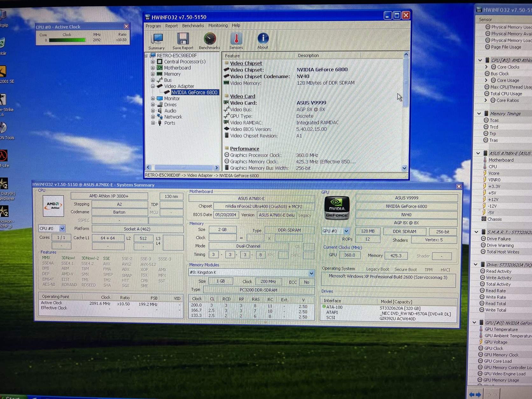This screenshot has width=532, height=399.
Task: Click the AMD Athlon logo in summary
Action: (53, 206)
